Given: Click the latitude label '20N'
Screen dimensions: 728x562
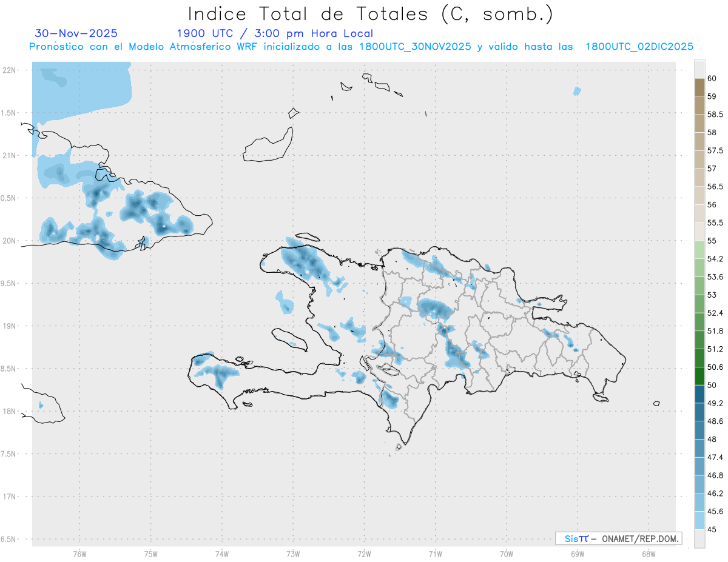Looking at the screenshot, I should 9,241.
